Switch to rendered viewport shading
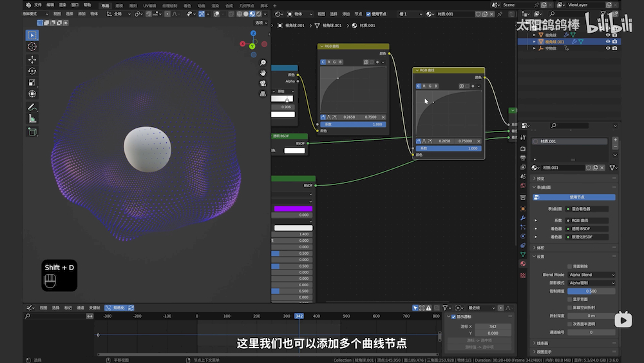644x363 pixels. [258, 14]
